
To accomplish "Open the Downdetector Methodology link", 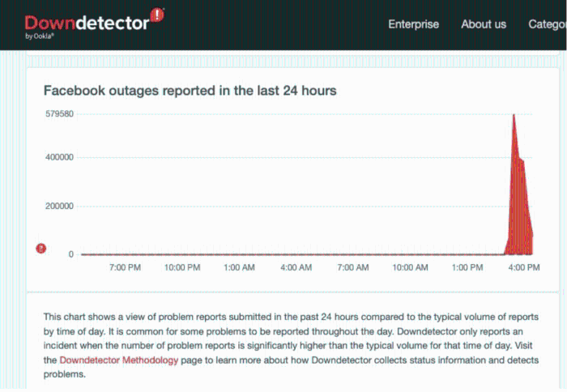I will [118, 361].
